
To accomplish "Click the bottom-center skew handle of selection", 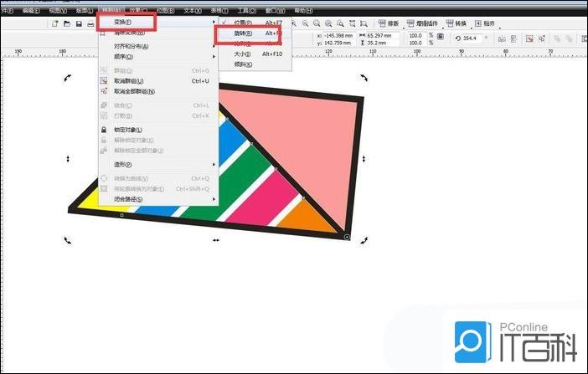I will click(216, 240).
